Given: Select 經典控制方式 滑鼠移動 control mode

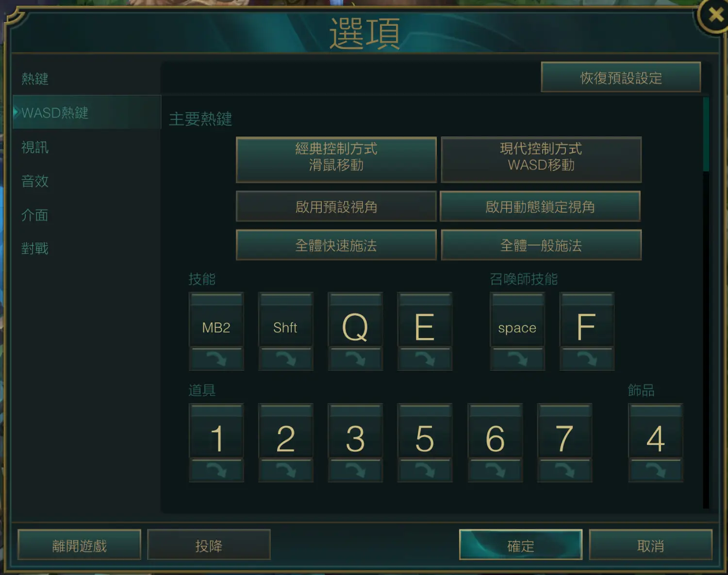Looking at the screenshot, I should click(336, 160).
